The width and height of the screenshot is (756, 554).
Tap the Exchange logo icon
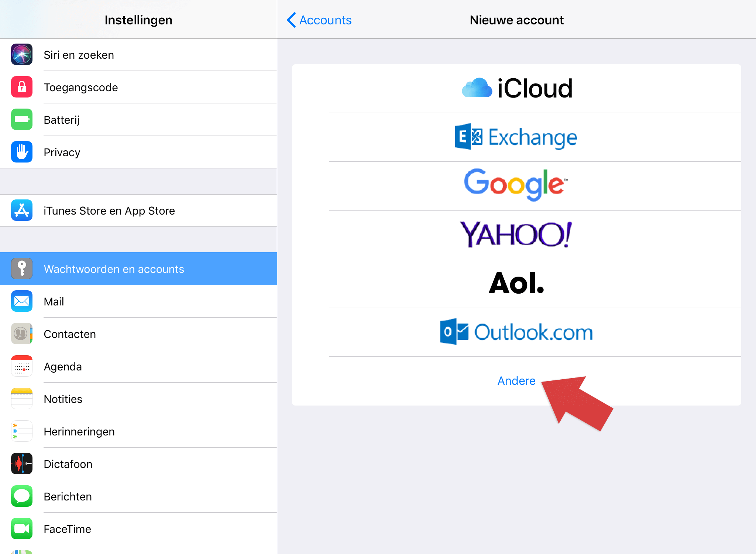(469, 137)
